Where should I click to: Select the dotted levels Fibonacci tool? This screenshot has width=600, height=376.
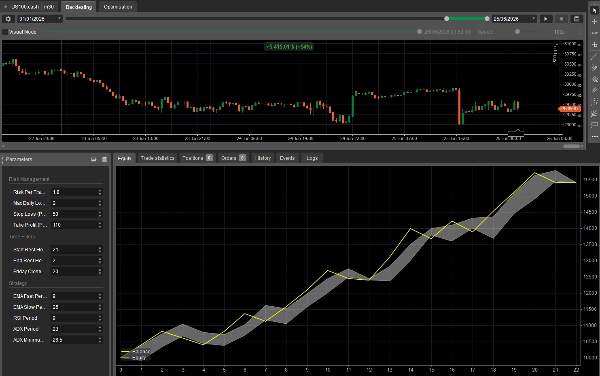(x=594, y=102)
